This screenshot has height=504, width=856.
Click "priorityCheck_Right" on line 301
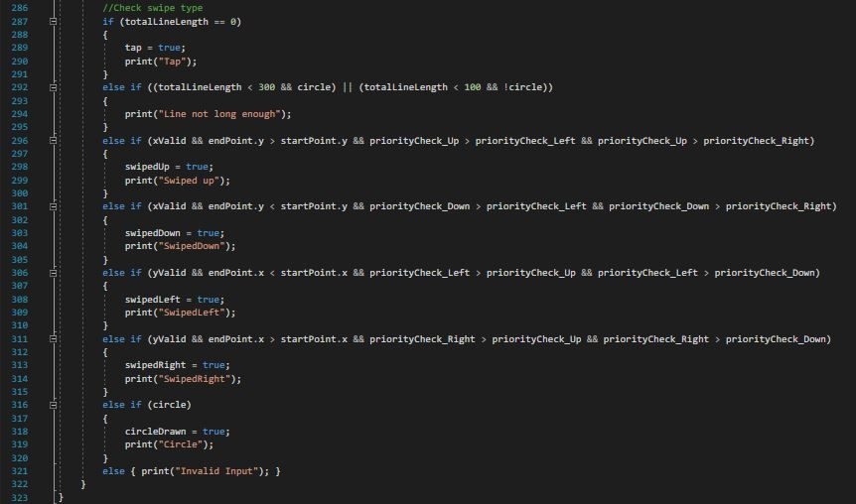pyautogui.click(x=779, y=206)
